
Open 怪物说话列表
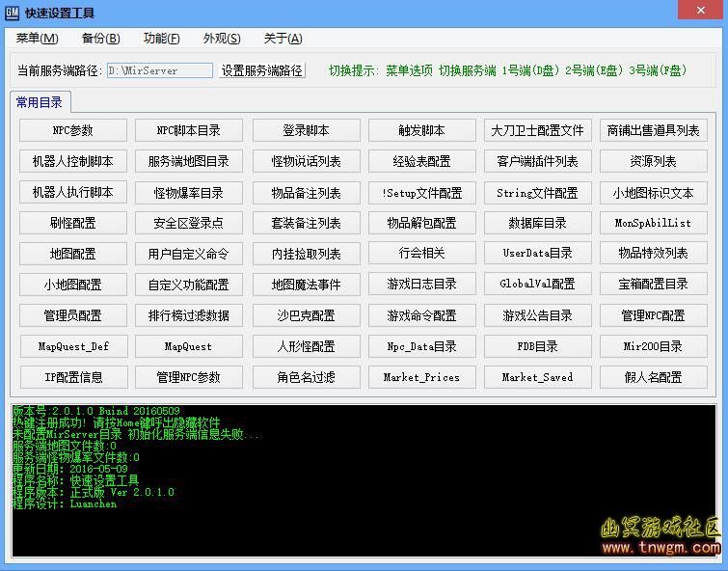click(306, 161)
